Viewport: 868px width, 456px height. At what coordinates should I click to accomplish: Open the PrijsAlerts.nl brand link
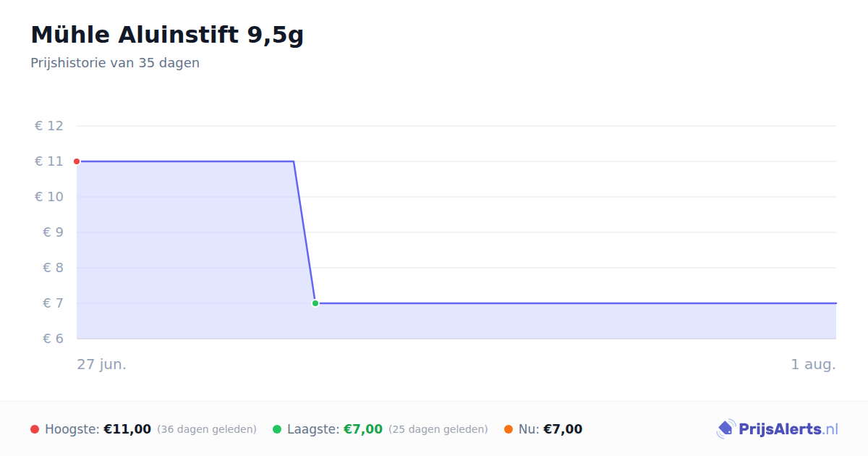tap(777, 429)
